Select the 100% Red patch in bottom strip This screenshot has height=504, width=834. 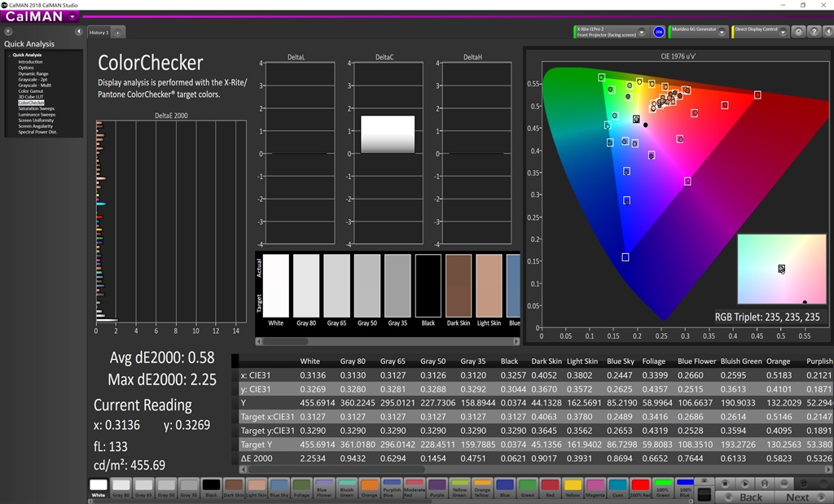(x=640, y=488)
